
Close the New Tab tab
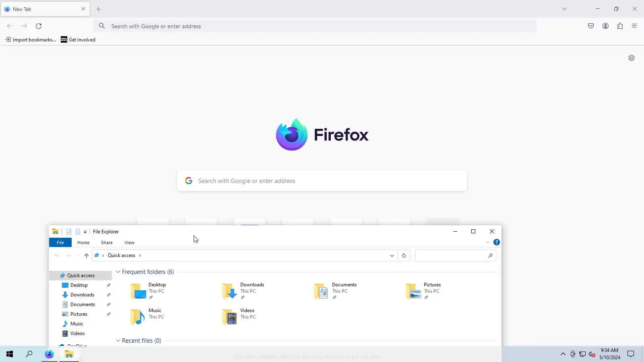point(83,9)
